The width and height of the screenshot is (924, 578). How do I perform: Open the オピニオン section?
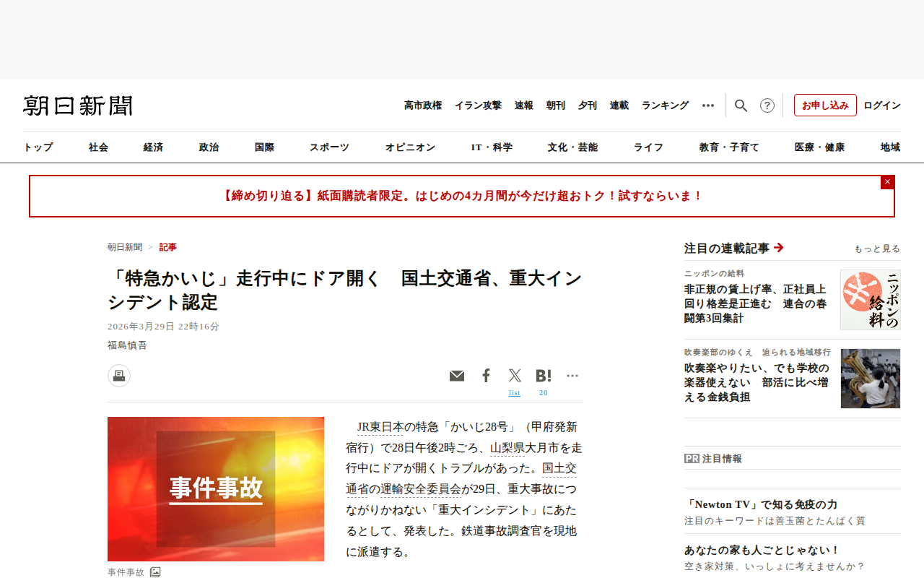pyautogui.click(x=411, y=147)
